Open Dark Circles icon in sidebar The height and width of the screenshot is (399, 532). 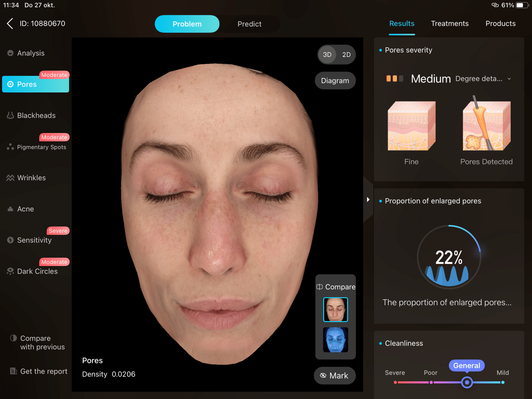(x=10, y=271)
